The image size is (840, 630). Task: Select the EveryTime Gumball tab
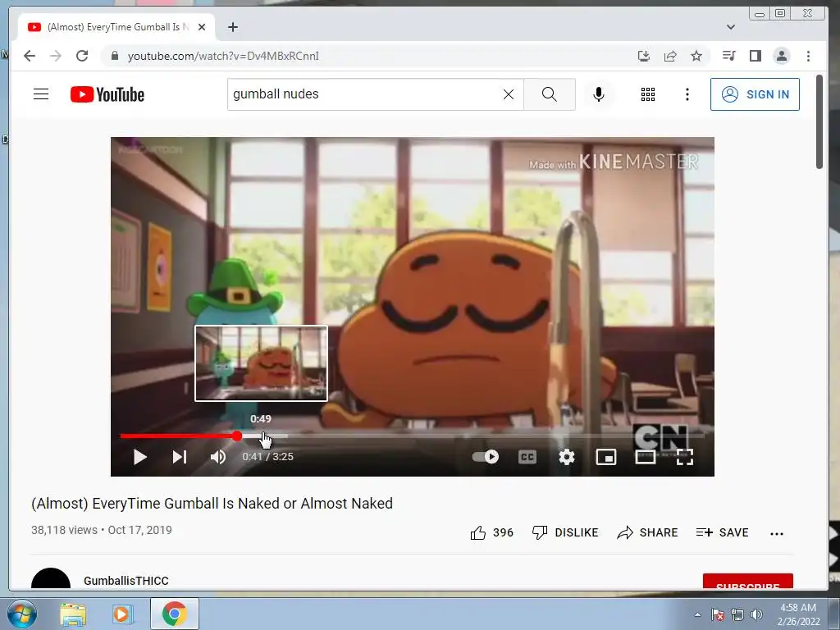tap(117, 27)
